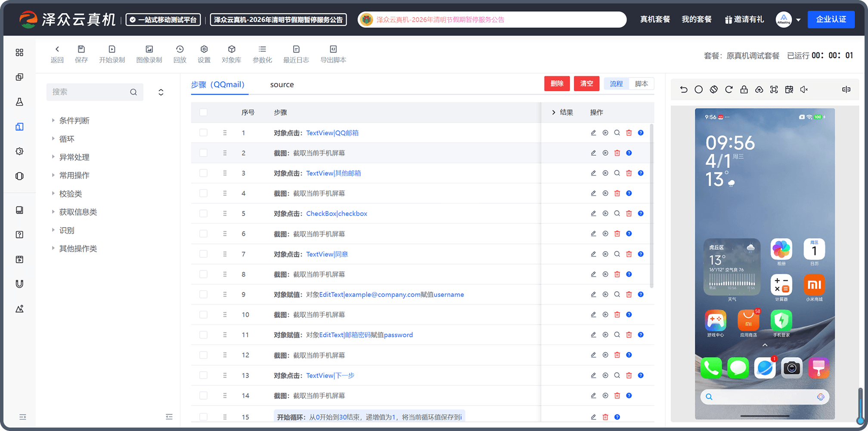
Task: Expand the 获取信息类 category
Action: [x=53, y=212]
